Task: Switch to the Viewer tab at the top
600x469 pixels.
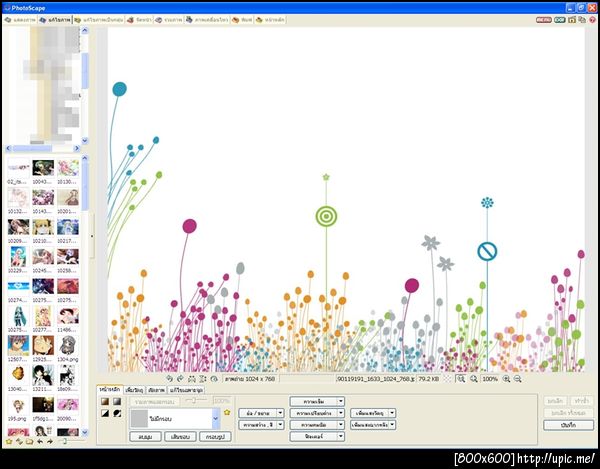Action: [20, 20]
